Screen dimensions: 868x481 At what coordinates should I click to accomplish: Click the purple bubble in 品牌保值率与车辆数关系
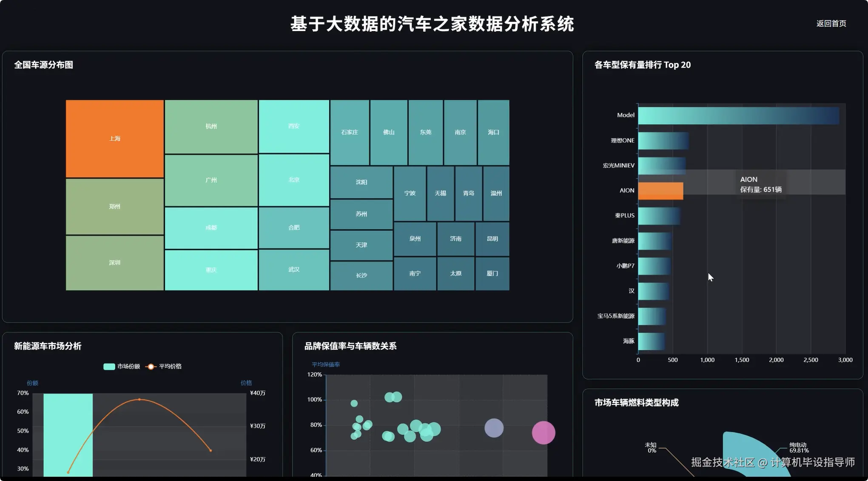493,428
